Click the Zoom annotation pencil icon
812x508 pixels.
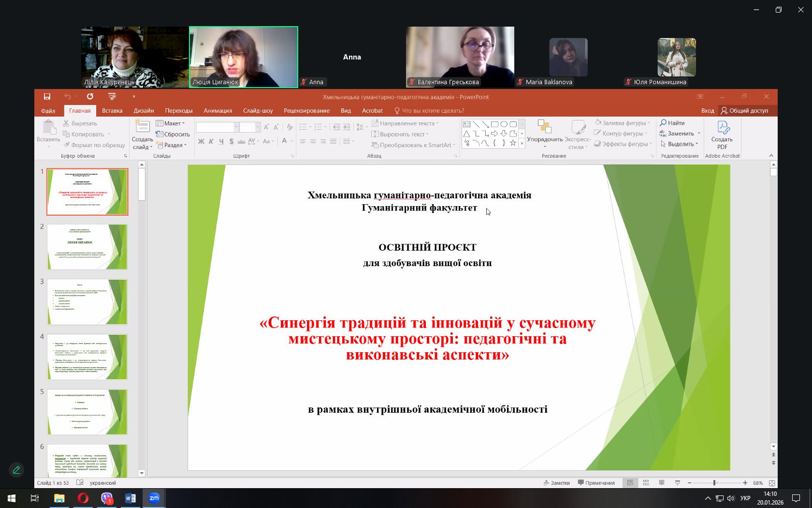click(x=16, y=470)
